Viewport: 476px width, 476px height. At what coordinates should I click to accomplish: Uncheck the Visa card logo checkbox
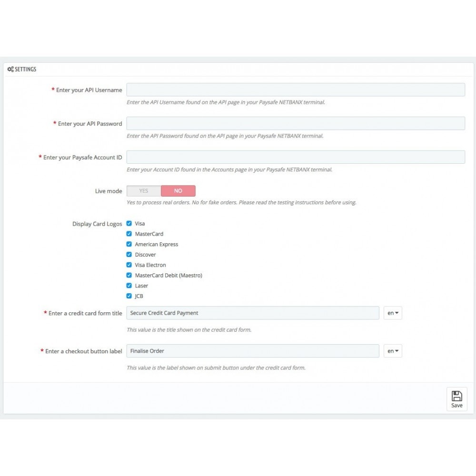click(129, 223)
